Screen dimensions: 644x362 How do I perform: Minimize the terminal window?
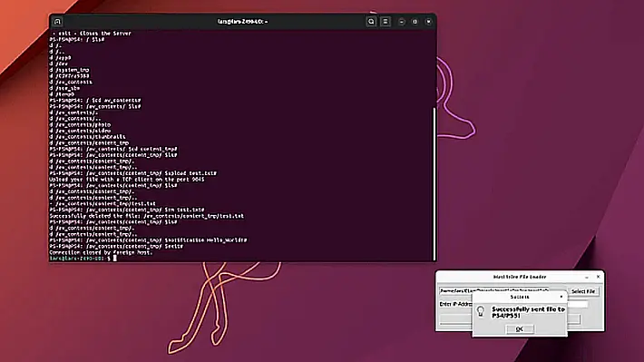click(x=402, y=22)
